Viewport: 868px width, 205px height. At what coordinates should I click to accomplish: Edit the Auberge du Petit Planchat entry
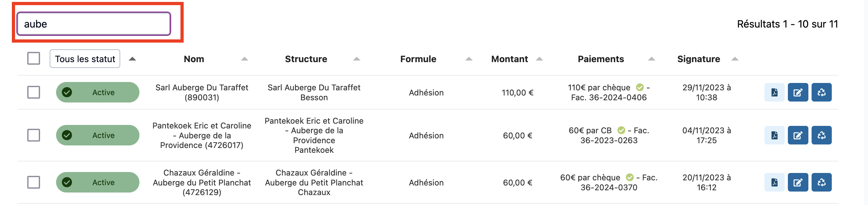[x=797, y=183]
